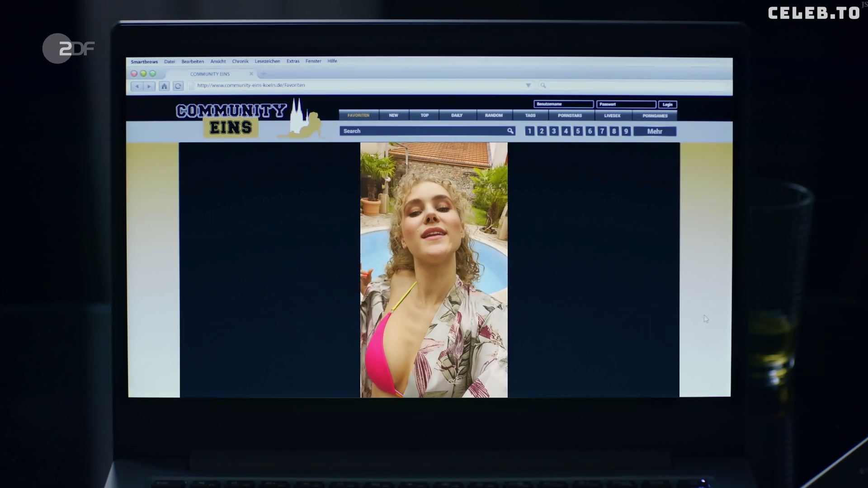Screen dimensions: 868x488
Task: Open the Hilfe menu
Action: (332, 61)
